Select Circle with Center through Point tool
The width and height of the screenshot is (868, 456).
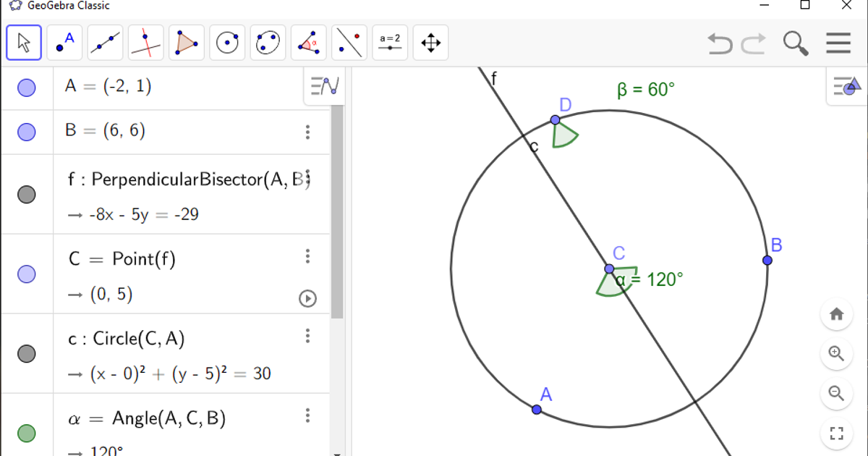(227, 43)
